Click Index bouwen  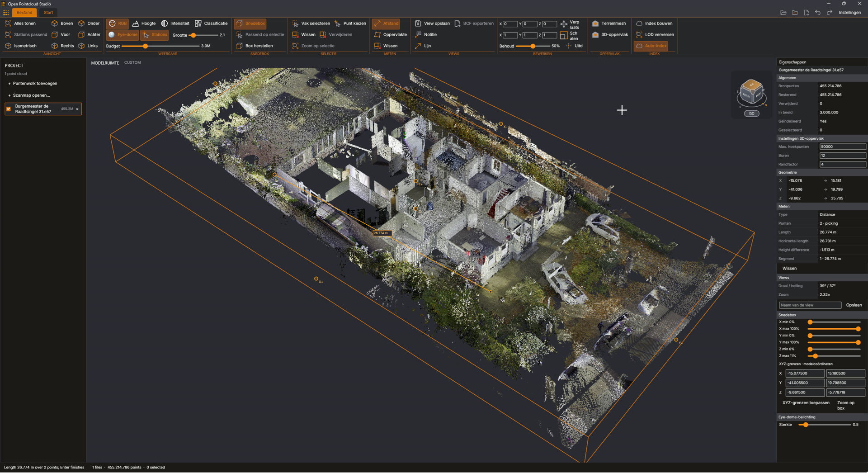(654, 24)
